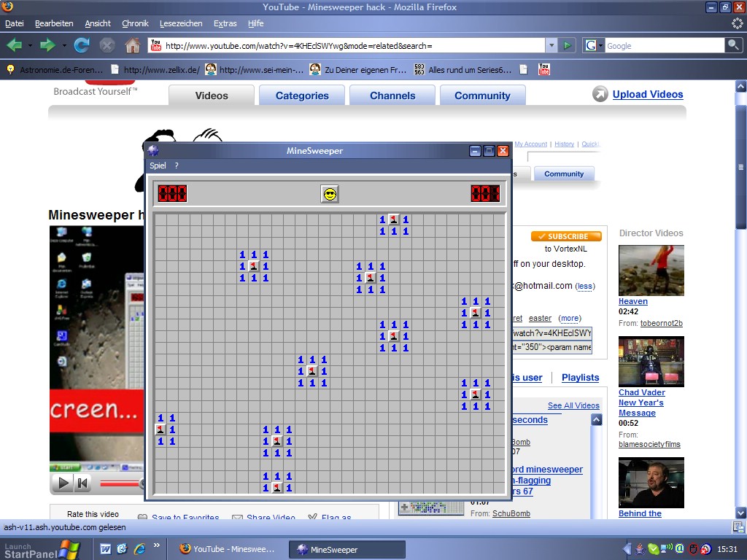Click the magnifier search icon next to Google

click(733, 45)
